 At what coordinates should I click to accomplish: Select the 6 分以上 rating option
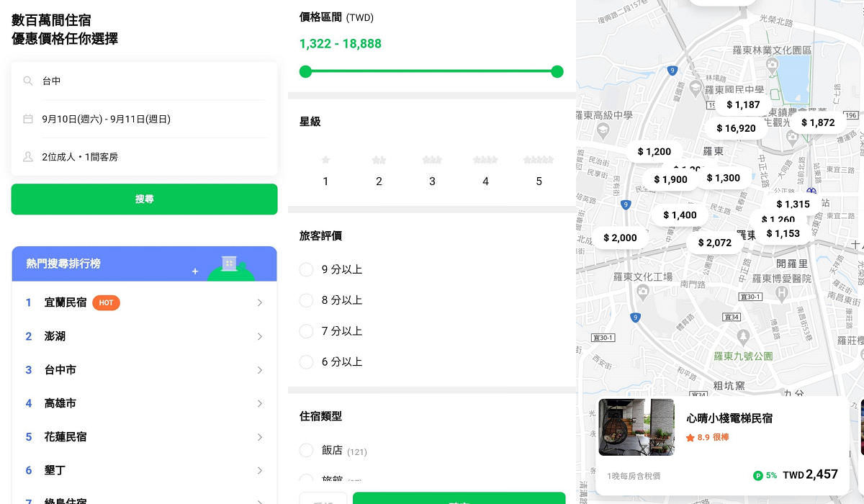306,362
